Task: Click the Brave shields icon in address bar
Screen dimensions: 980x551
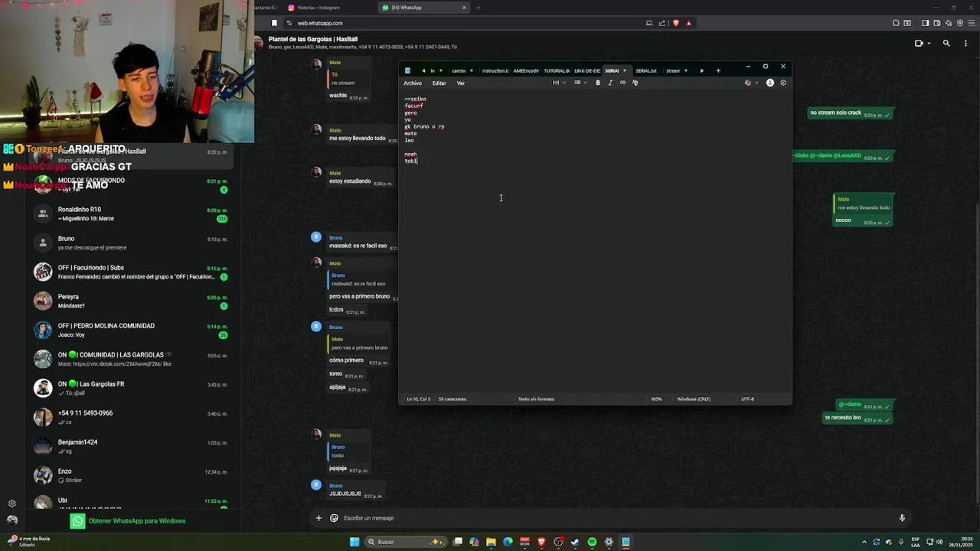Action: [676, 23]
